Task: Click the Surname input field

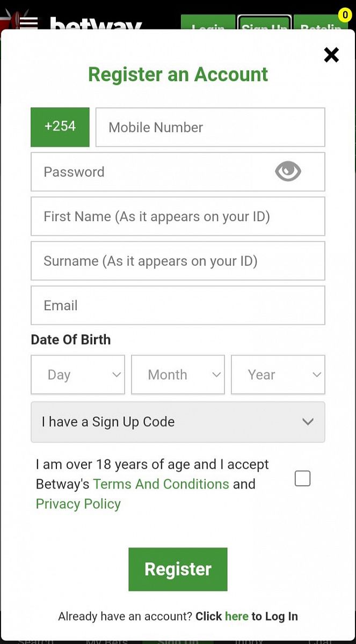Action: (x=178, y=261)
